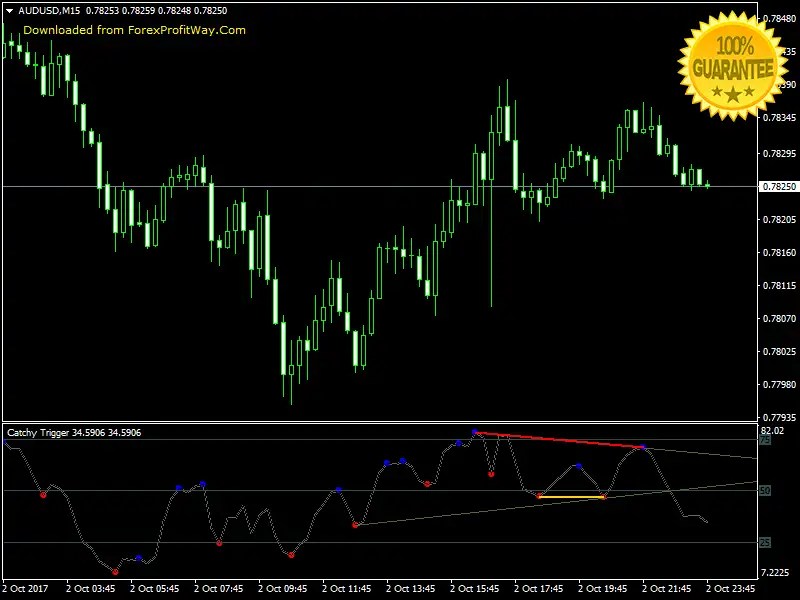Click the 25 level label in the indicator

point(765,543)
